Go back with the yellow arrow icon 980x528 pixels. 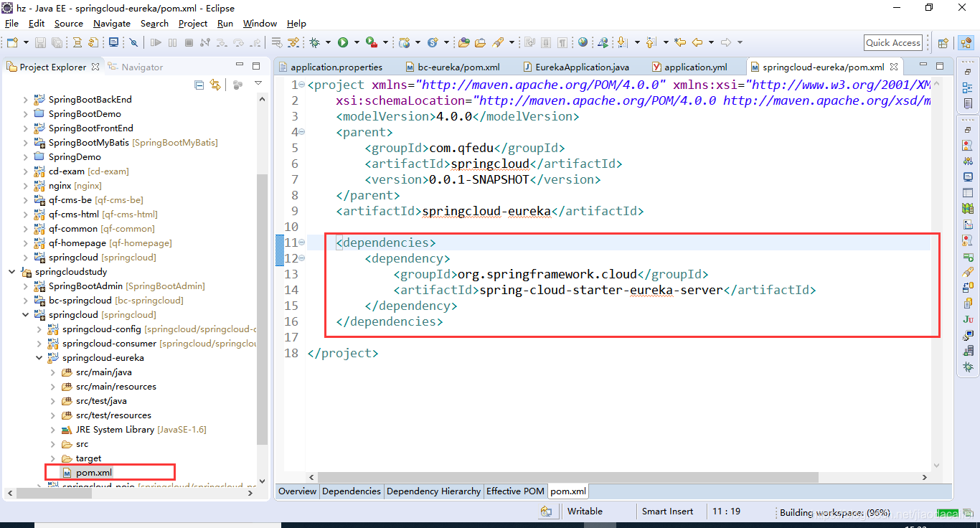click(697, 42)
